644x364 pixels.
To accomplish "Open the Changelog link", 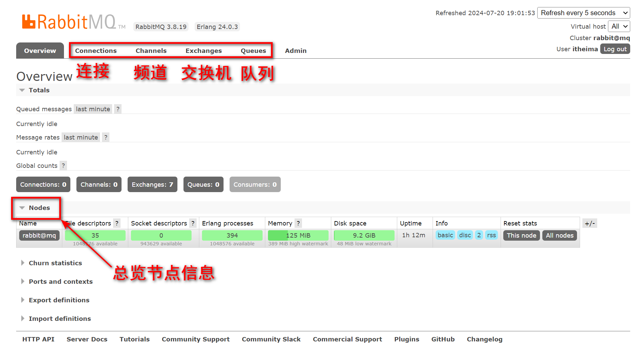I will tap(485, 339).
